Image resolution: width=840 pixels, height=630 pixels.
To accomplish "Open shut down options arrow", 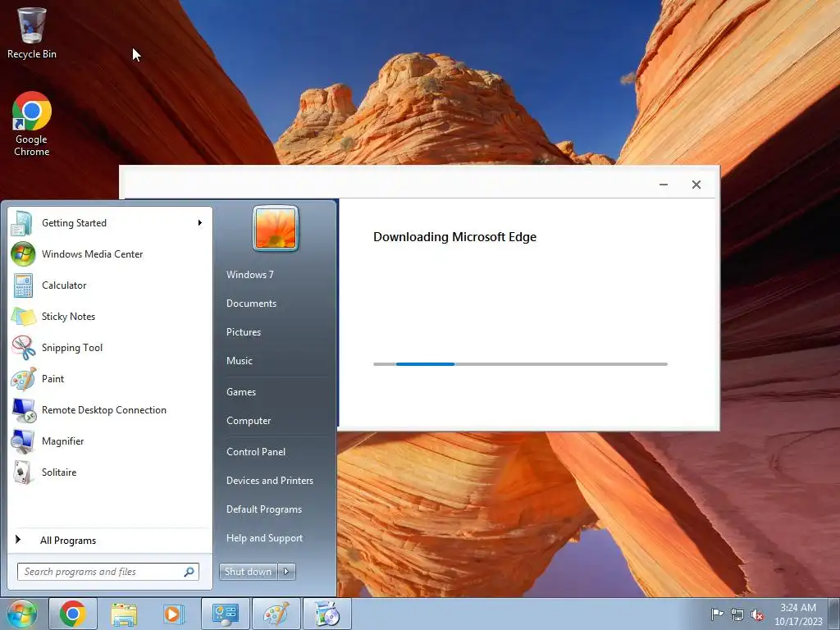I will click(x=286, y=572).
